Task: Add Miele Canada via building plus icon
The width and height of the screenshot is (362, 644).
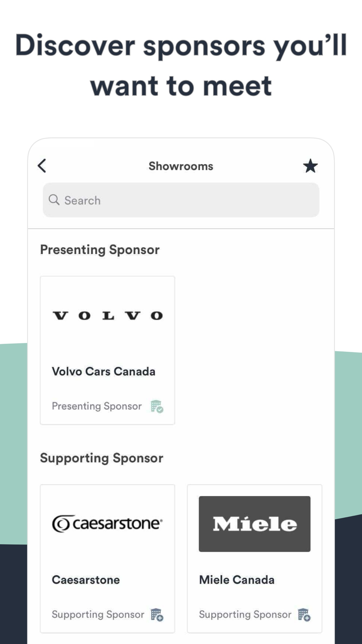Action: click(x=304, y=615)
